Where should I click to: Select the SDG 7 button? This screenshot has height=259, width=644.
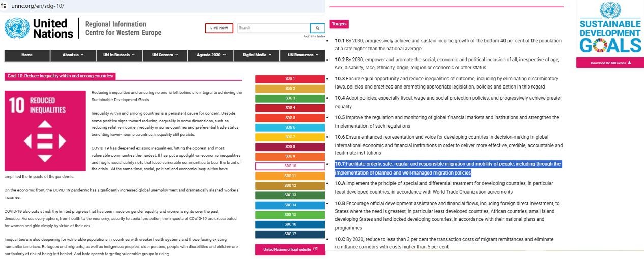tap(290, 137)
